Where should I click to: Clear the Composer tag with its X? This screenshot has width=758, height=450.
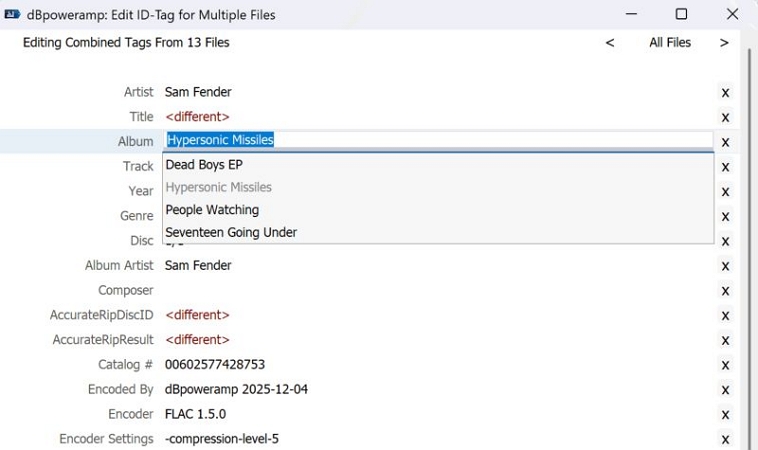point(725,291)
